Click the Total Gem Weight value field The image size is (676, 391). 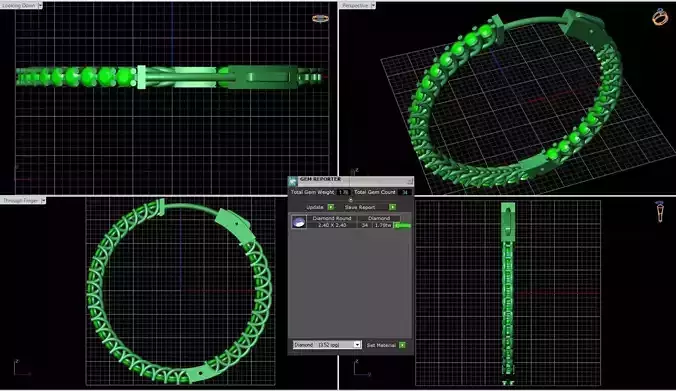tap(344, 192)
